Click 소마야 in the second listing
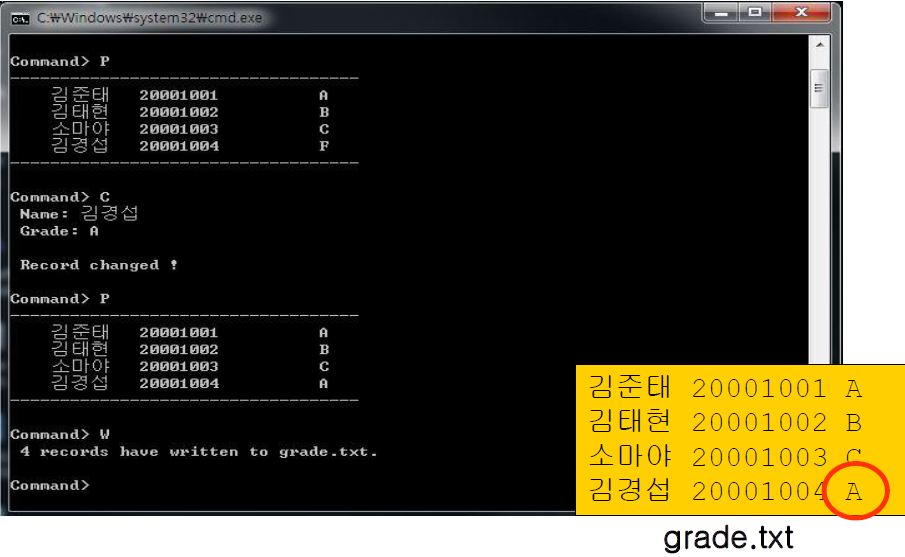This screenshot has height=557, width=905. click(x=80, y=365)
